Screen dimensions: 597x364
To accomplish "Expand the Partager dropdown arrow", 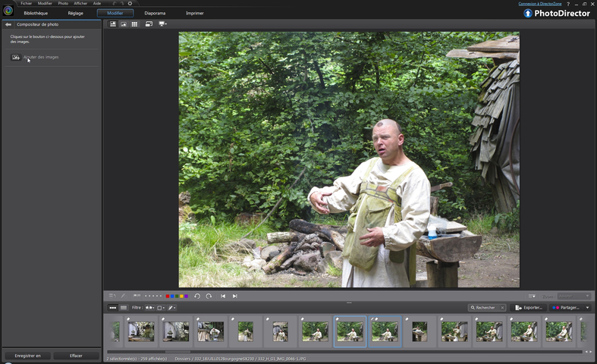I will click(587, 308).
